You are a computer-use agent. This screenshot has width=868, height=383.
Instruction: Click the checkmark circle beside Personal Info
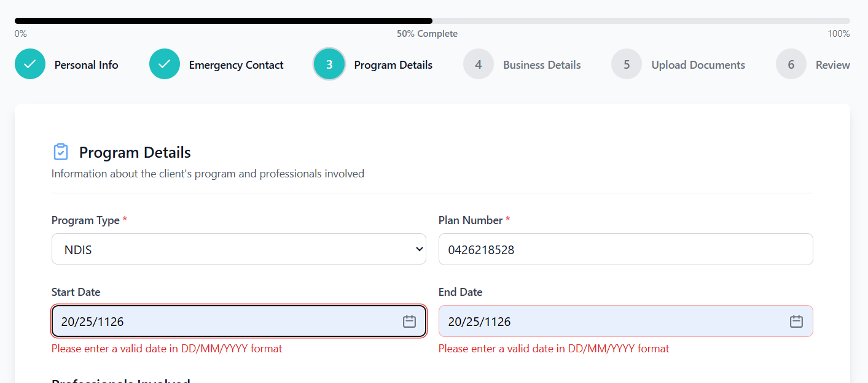pos(30,64)
